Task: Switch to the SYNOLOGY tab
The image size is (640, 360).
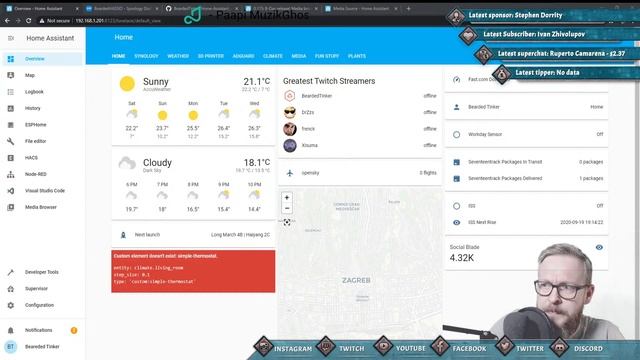Action: tap(146, 56)
